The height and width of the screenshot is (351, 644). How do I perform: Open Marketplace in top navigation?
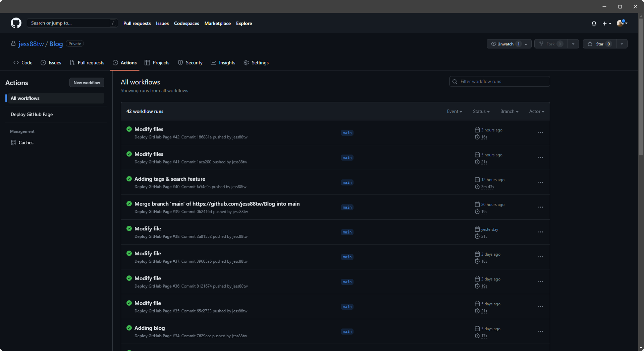click(218, 24)
